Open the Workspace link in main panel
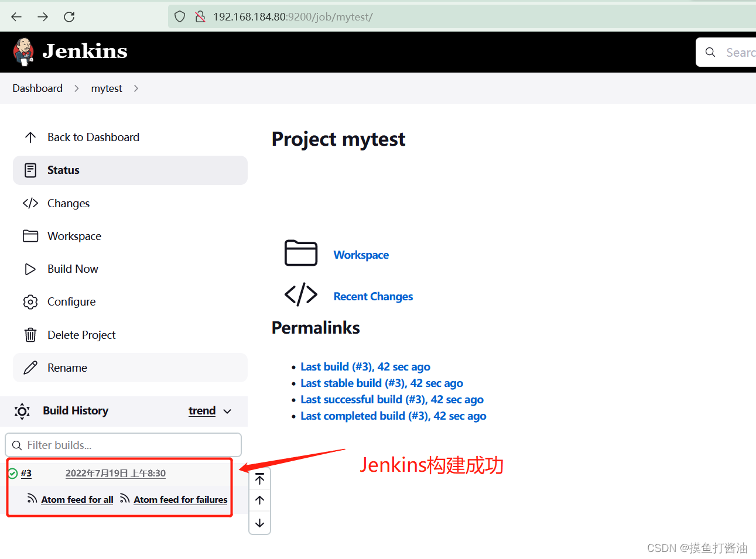Image resolution: width=756 pixels, height=559 pixels. (361, 255)
